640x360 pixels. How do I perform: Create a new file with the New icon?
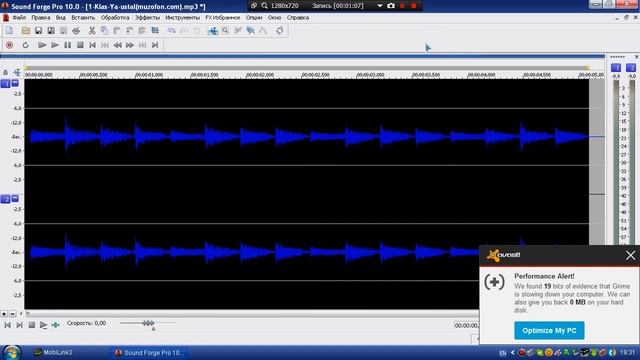[x=9, y=31]
